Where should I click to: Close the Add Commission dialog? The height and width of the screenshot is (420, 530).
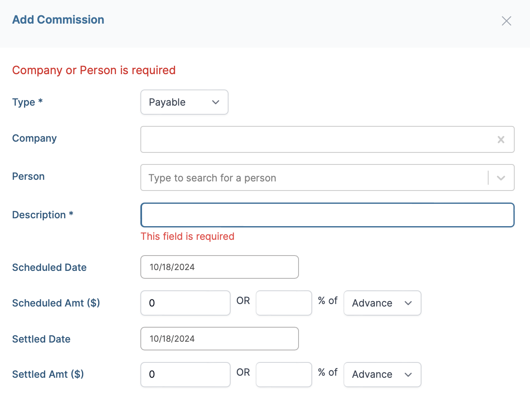point(506,21)
